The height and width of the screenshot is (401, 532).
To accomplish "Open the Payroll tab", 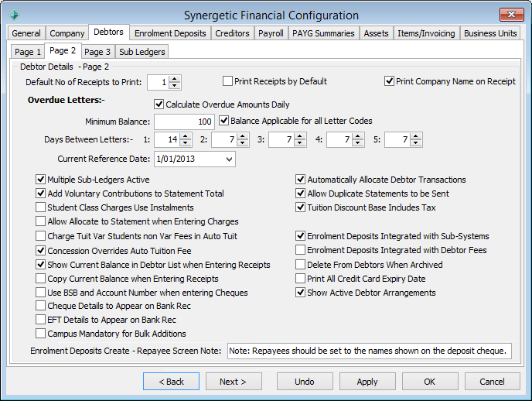I will (x=271, y=33).
